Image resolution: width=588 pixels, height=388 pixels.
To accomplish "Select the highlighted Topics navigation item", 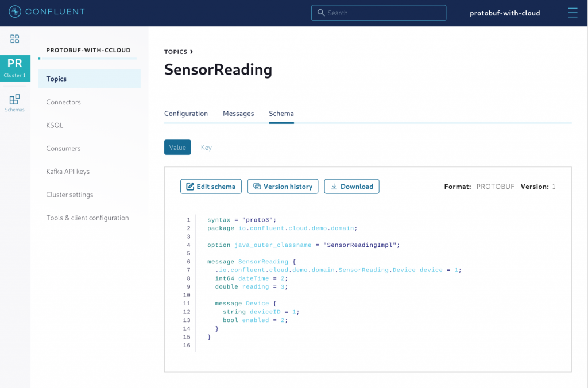I will (56, 79).
